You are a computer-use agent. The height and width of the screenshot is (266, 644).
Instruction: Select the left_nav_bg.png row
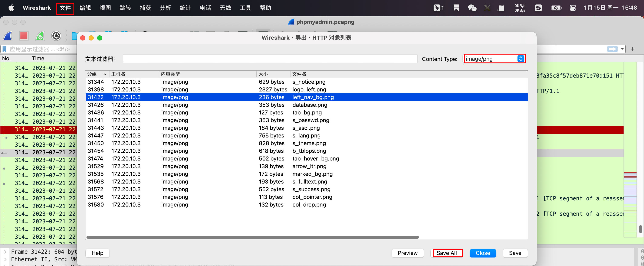[306, 97]
